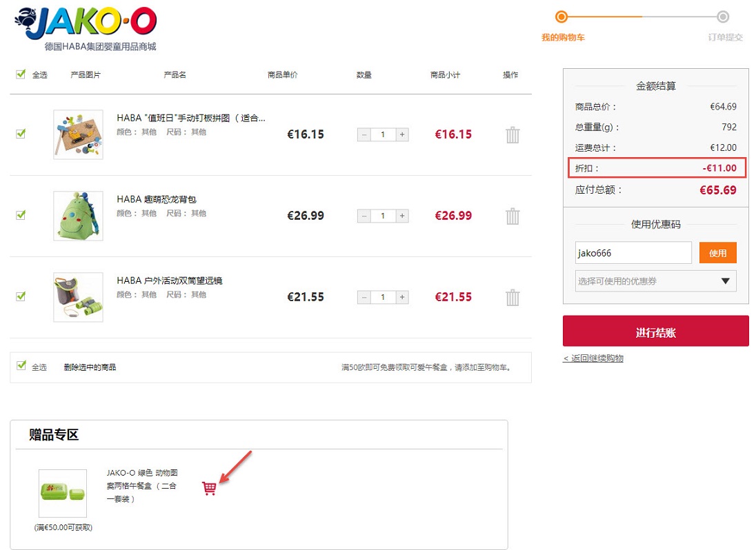Uncheck the 趣萌恐龙背包 item checkbox

pyautogui.click(x=21, y=215)
